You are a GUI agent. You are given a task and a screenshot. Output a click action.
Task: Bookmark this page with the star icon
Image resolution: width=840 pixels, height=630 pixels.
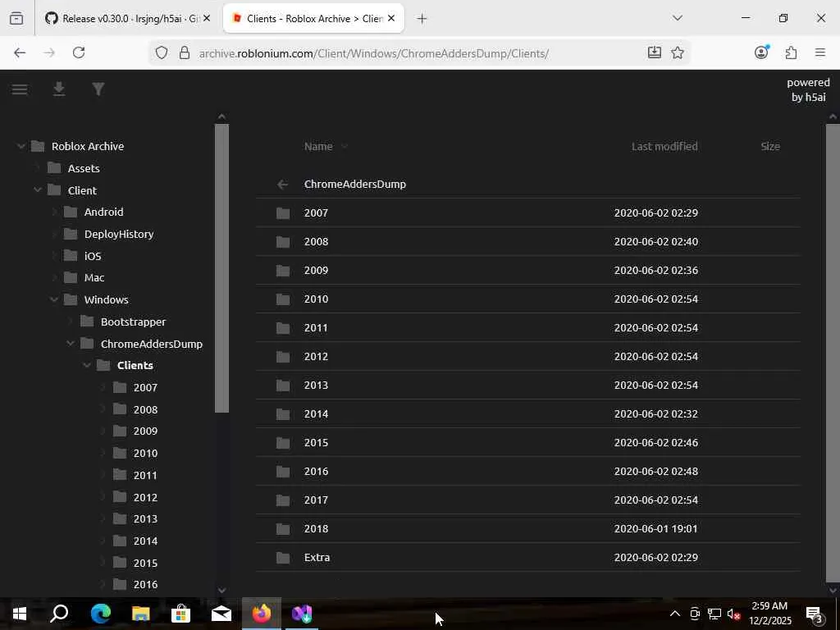[678, 52]
